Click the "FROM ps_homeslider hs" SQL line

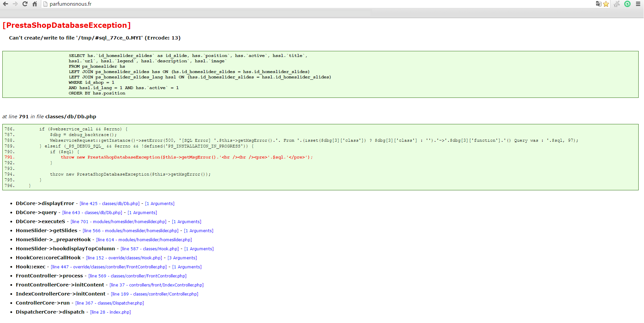(x=97, y=66)
